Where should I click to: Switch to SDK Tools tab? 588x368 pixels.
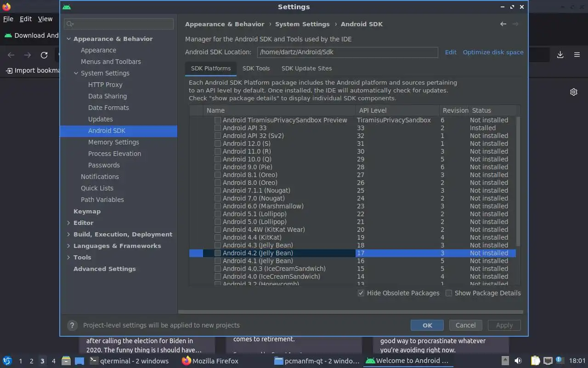256,68
